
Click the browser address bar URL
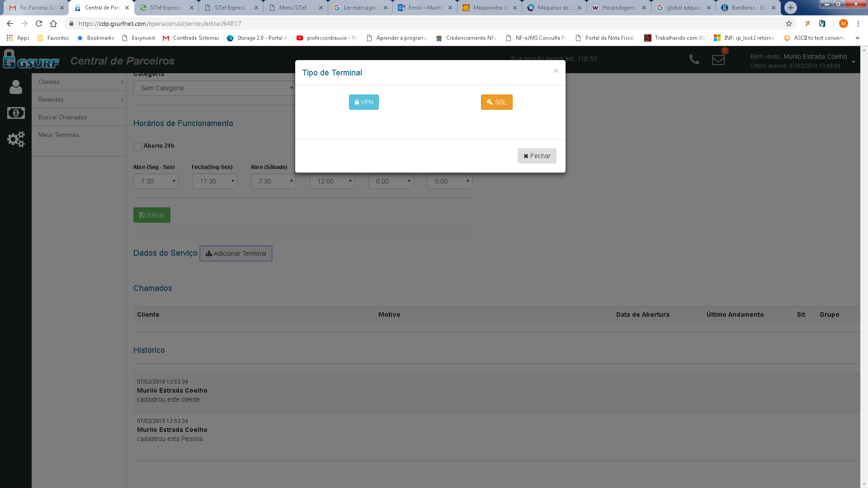pos(160,23)
